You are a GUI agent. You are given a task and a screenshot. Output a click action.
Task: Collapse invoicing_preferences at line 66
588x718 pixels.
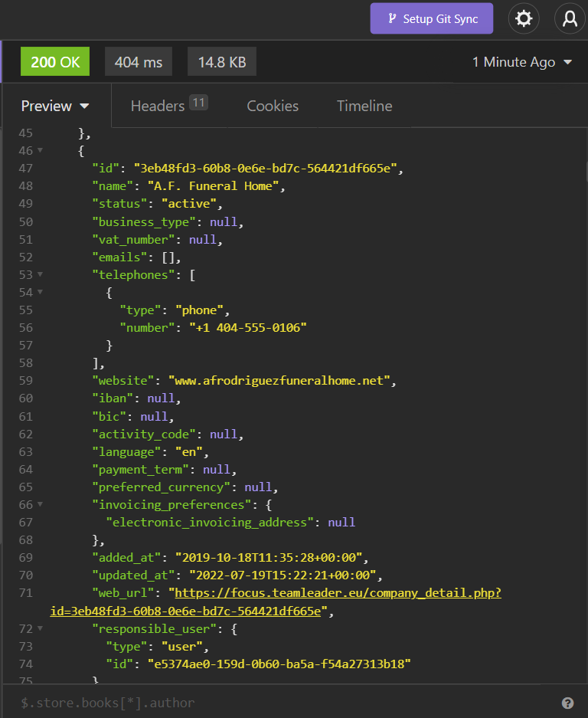click(x=41, y=504)
